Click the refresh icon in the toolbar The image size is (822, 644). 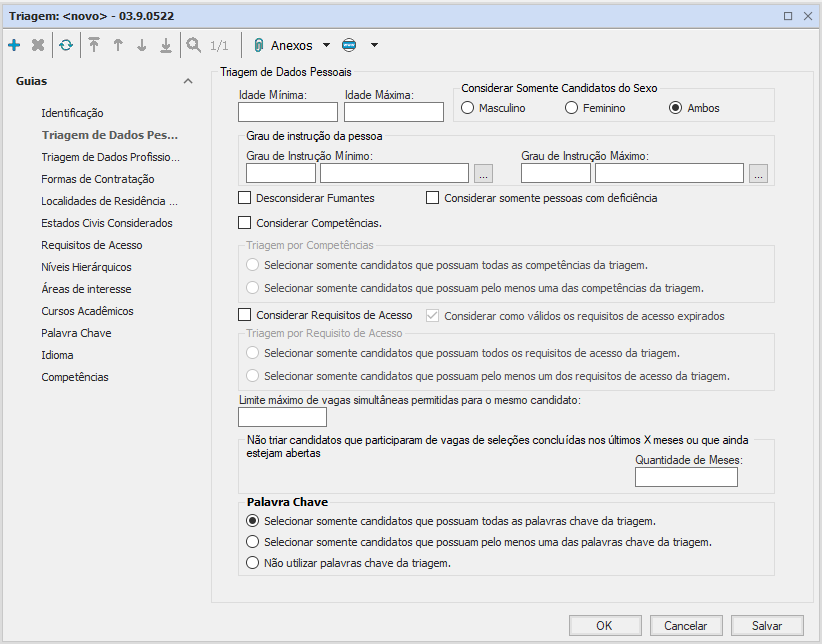tap(66, 45)
